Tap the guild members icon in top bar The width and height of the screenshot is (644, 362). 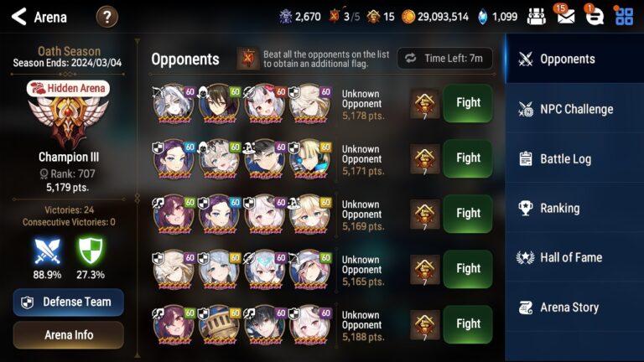tap(537, 17)
